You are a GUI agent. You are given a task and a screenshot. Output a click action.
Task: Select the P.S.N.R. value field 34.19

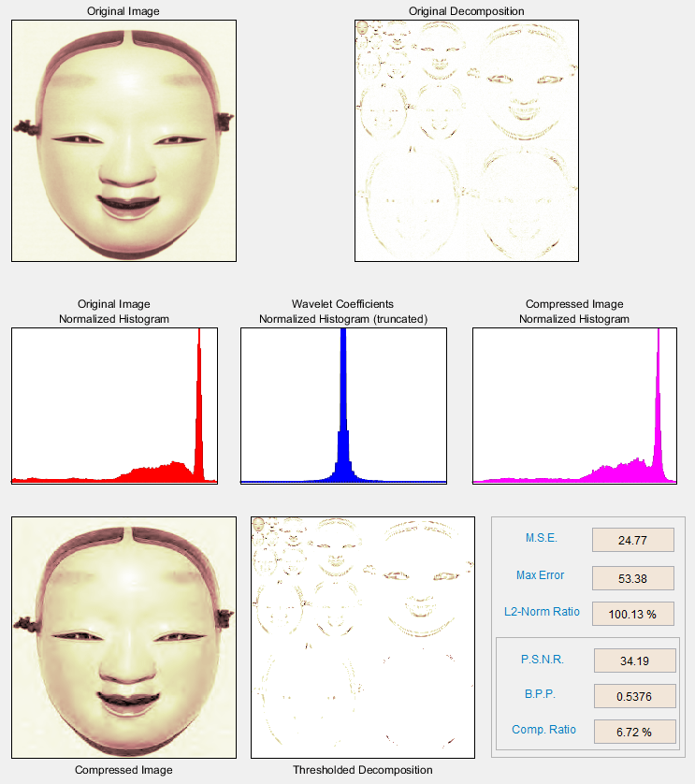pos(635,661)
